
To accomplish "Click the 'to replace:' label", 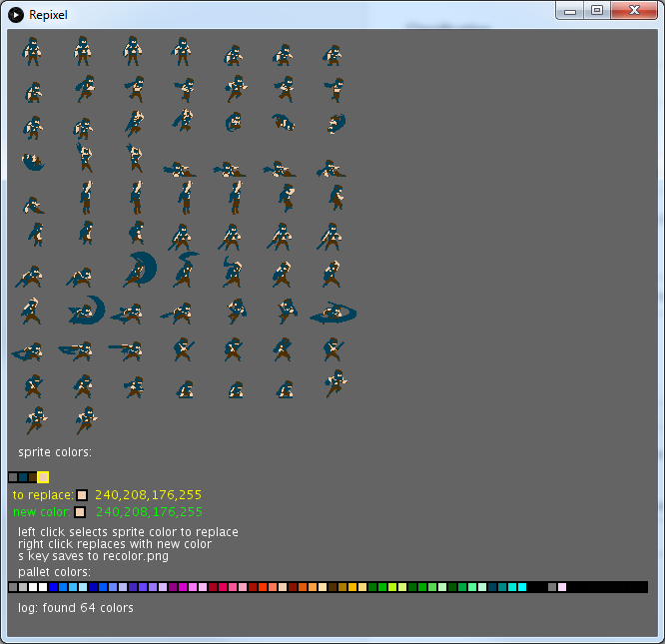I will coord(43,495).
